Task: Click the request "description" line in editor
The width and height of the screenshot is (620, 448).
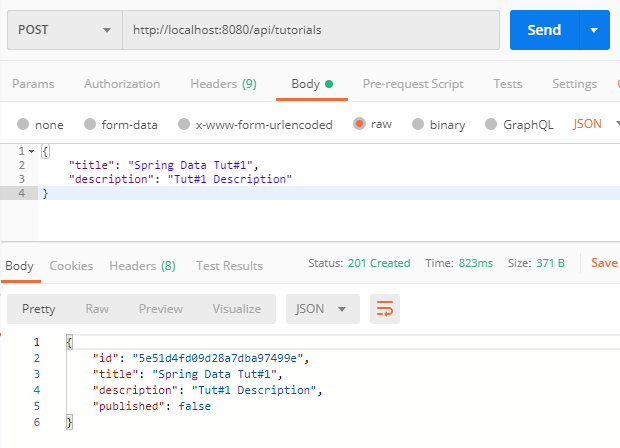Action: (x=180, y=179)
